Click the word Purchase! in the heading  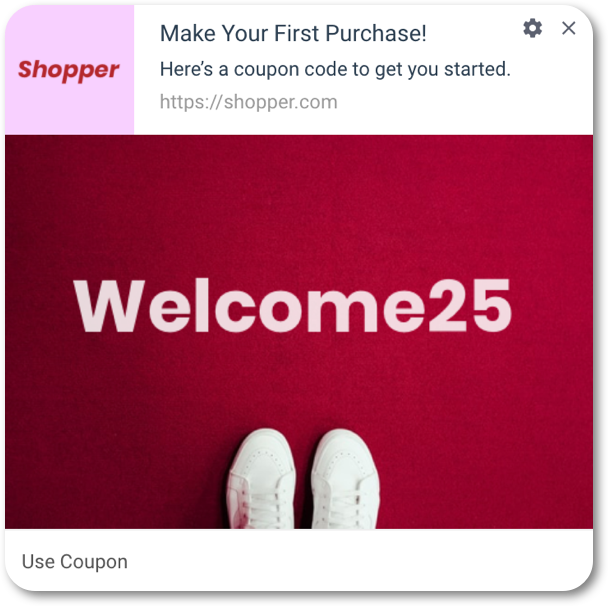tap(376, 33)
